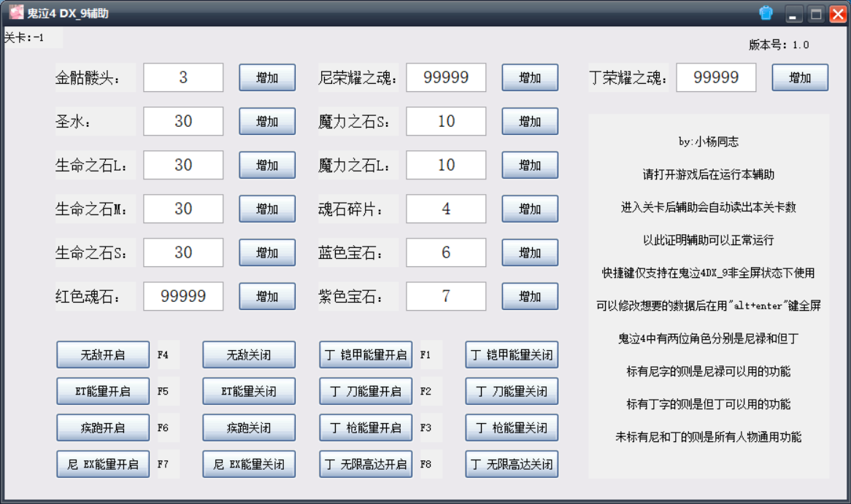Disable 丁 无限高达关闭
Viewport: 851px width, 504px height.
click(512, 464)
